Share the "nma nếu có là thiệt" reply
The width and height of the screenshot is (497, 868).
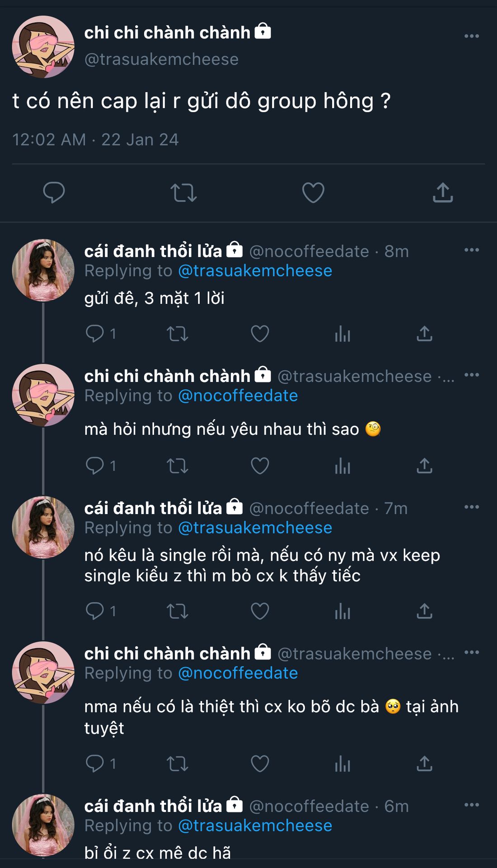(x=424, y=764)
